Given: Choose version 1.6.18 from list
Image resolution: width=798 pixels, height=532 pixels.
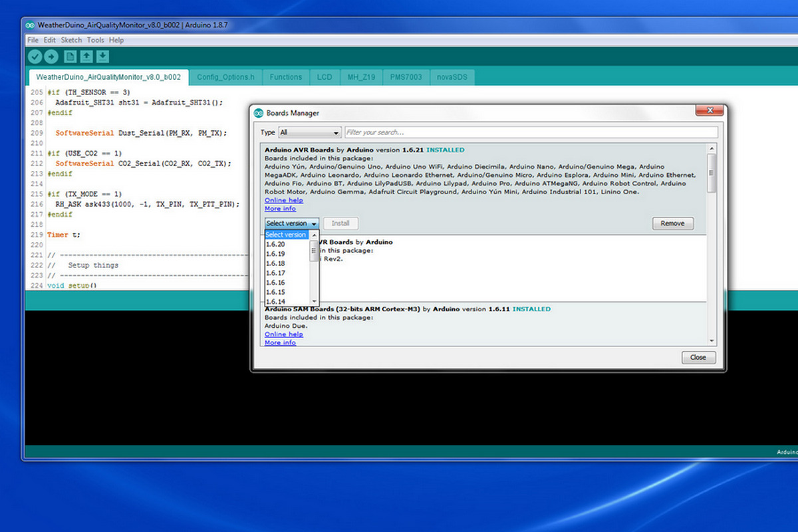Looking at the screenshot, I should [287, 263].
